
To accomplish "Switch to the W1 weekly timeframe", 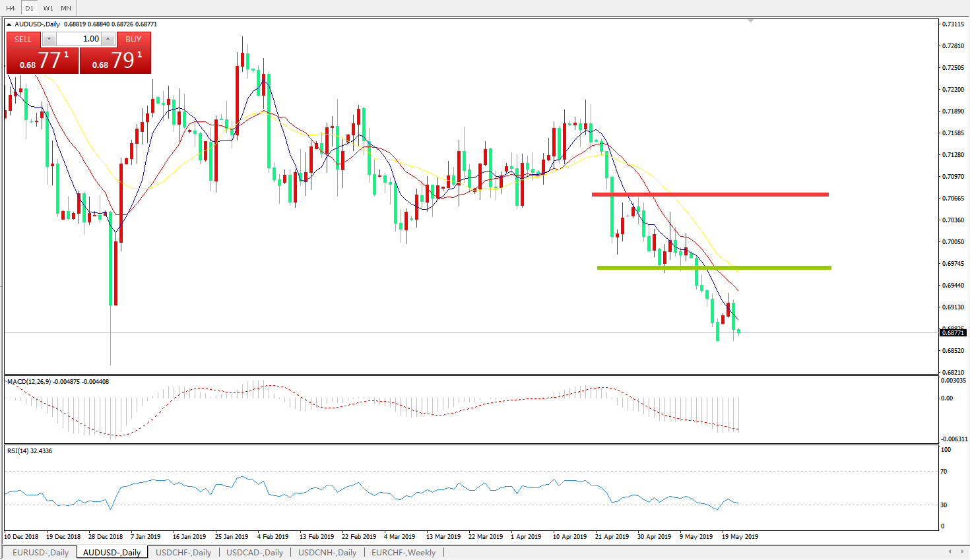I will click(48, 8).
